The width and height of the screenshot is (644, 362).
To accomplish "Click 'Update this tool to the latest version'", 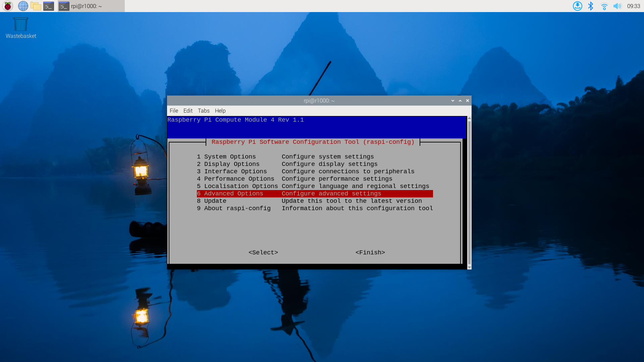I will point(352,201).
